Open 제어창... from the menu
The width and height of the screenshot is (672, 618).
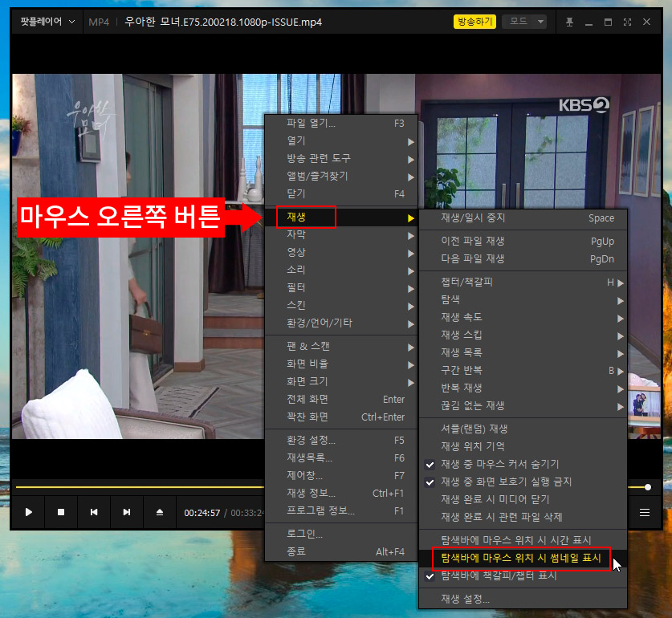point(341,476)
